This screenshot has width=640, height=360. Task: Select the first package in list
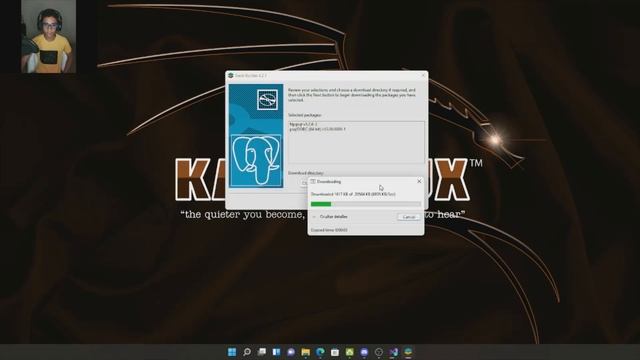click(x=303, y=124)
